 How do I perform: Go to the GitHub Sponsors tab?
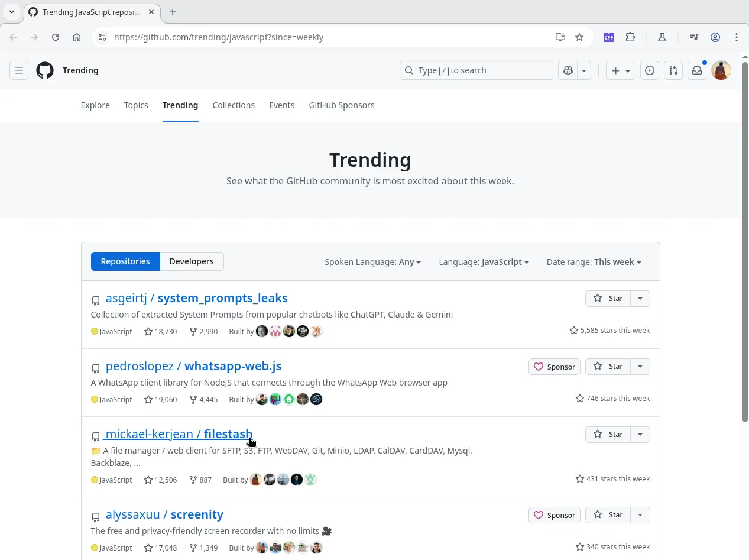342,105
